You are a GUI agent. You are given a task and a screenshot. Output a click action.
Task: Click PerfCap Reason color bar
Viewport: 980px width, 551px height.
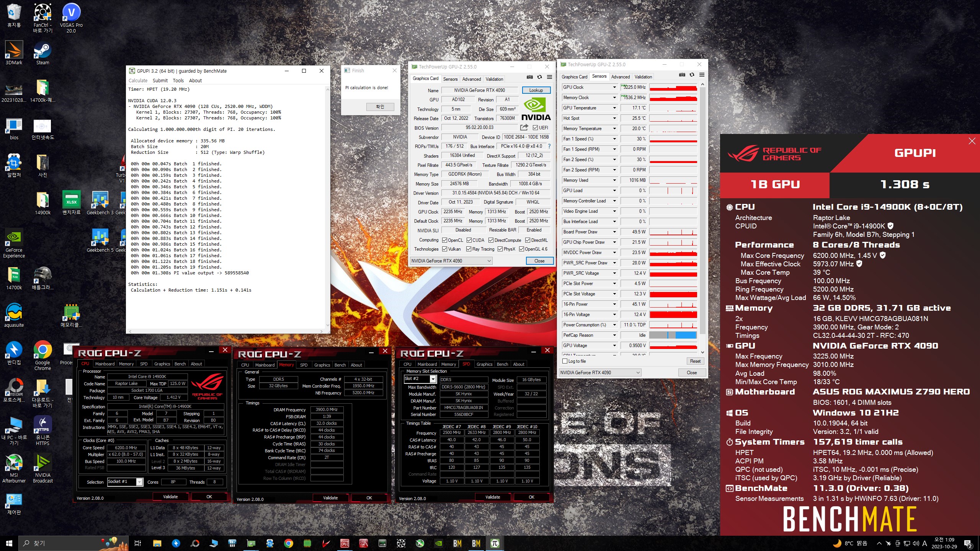coord(673,335)
